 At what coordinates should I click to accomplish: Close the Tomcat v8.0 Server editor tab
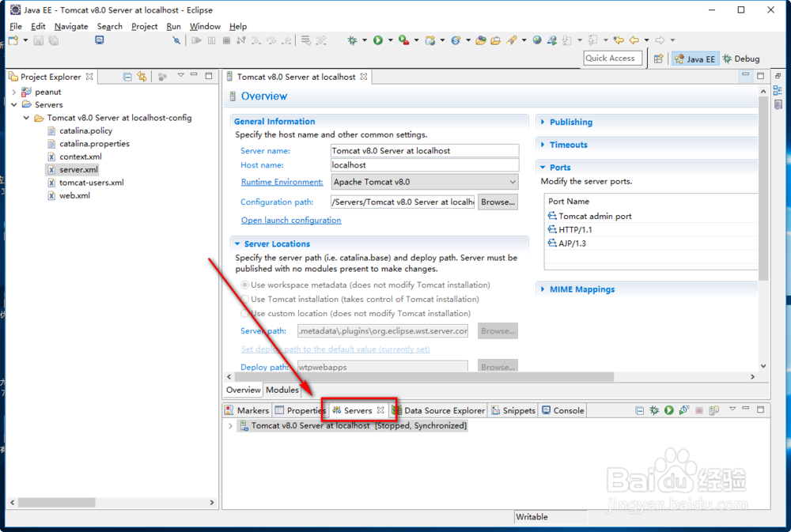[364, 77]
